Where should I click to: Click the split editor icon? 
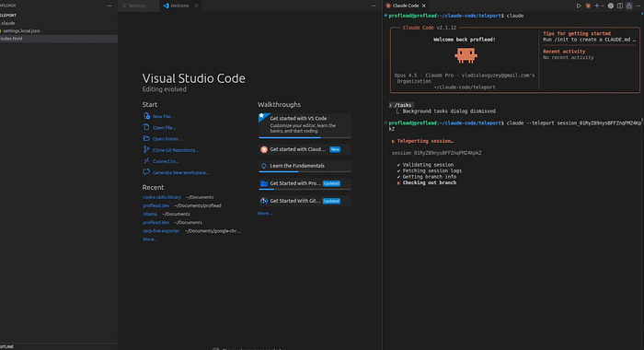click(x=620, y=6)
